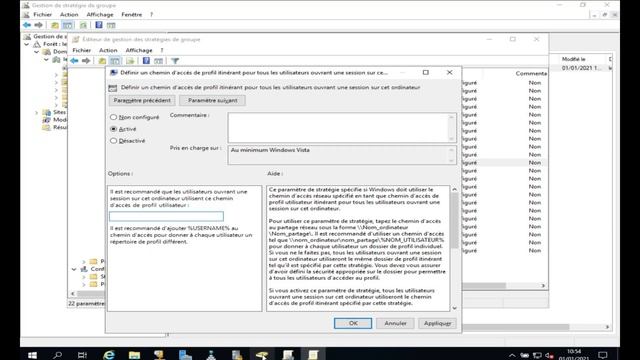
Task: Open File Explorer from the taskbar
Action: (134, 355)
